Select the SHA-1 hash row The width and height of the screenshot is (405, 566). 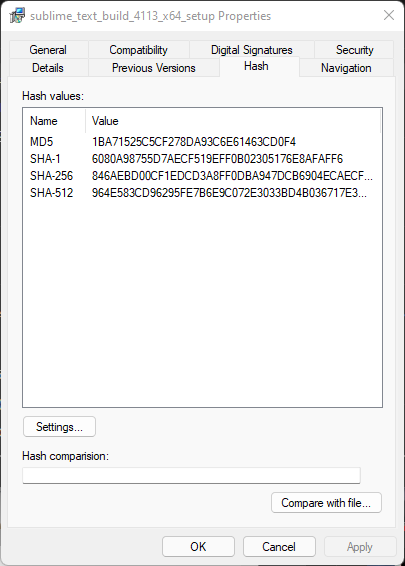pyautogui.click(x=202, y=158)
